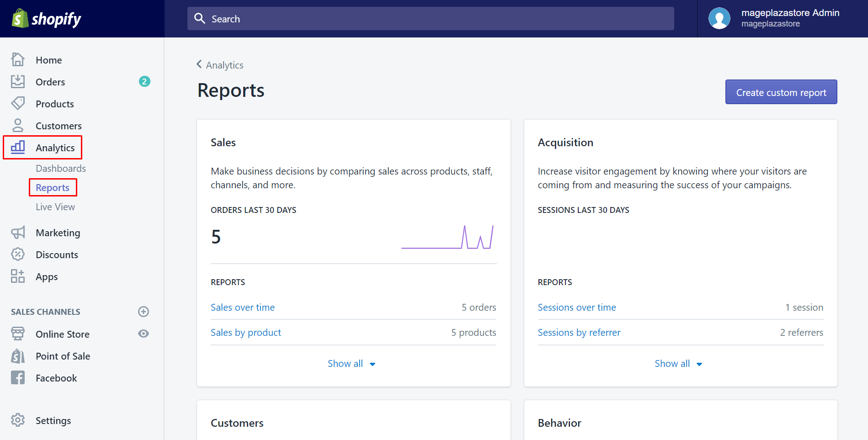Select Analytics in the sidebar

tap(55, 148)
